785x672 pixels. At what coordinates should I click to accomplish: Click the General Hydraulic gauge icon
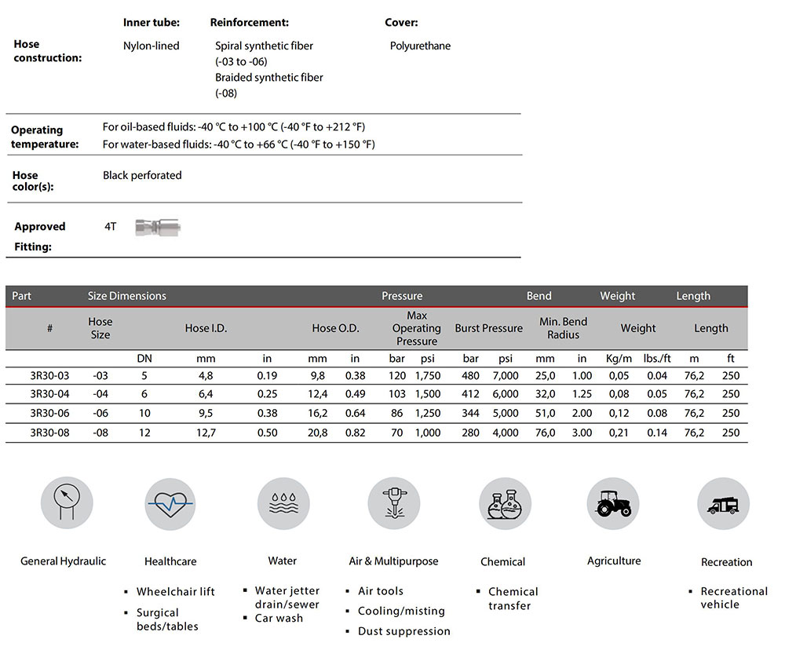(x=67, y=503)
